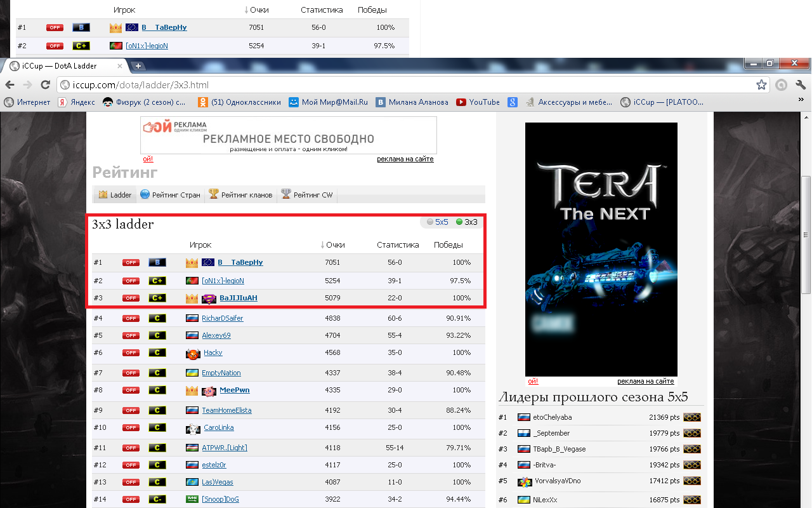Open the iCCup — [PLATOO... bookmark

point(662,102)
